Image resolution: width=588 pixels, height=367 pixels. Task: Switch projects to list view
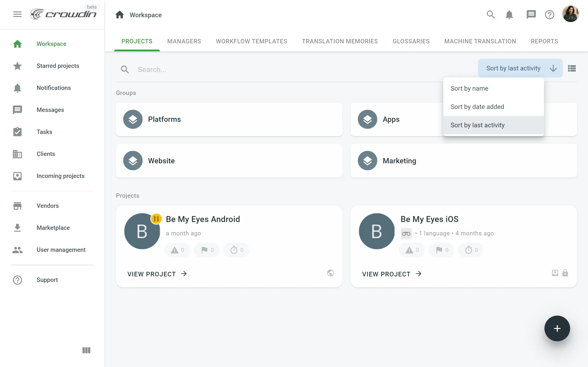click(x=572, y=68)
